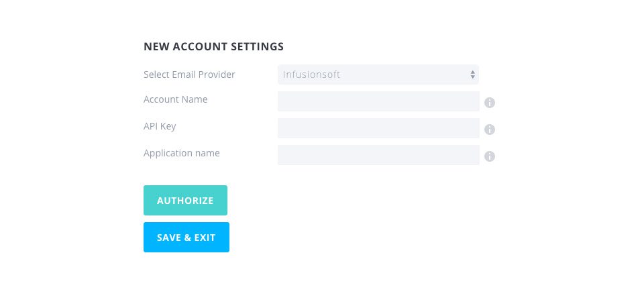Click the info icon beside Account Name

pos(490,103)
